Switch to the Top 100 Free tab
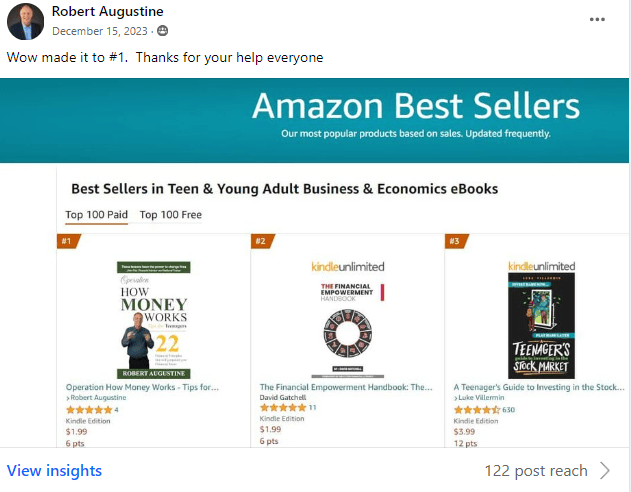The image size is (631, 492). click(x=171, y=214)
